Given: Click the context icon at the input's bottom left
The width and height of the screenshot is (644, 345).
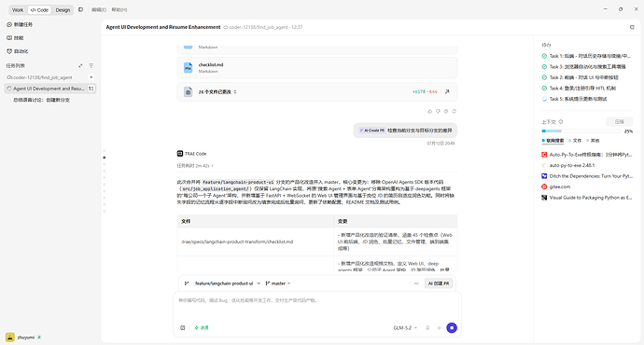Looking at the screenshot, I should pyautogui.click(x=183, y=328).
